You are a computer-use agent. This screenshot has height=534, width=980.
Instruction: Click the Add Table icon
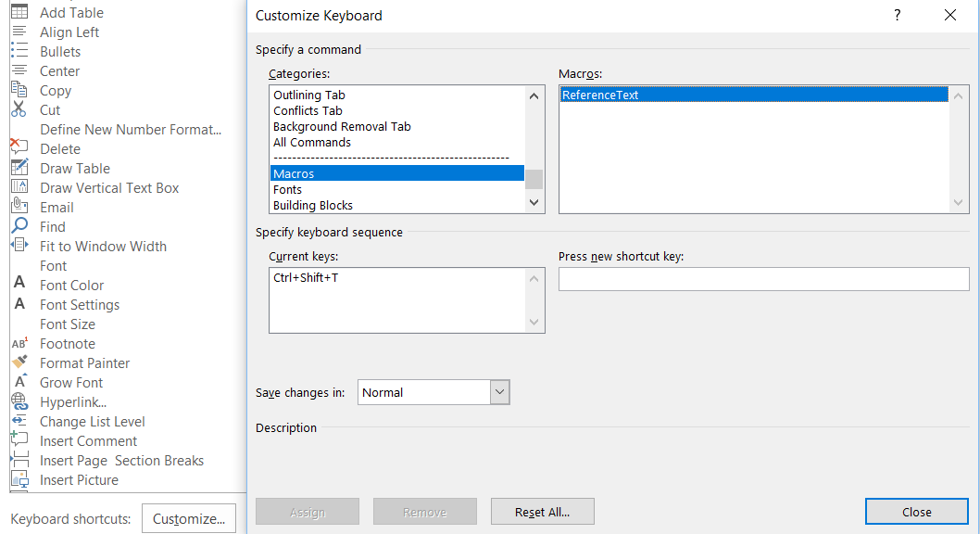point(19,11)
